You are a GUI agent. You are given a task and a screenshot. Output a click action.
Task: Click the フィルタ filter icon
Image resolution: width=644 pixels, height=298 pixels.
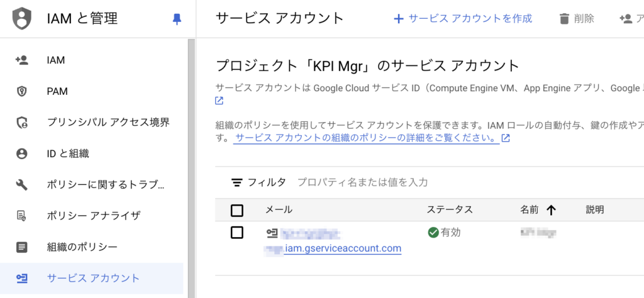point(236,183)
